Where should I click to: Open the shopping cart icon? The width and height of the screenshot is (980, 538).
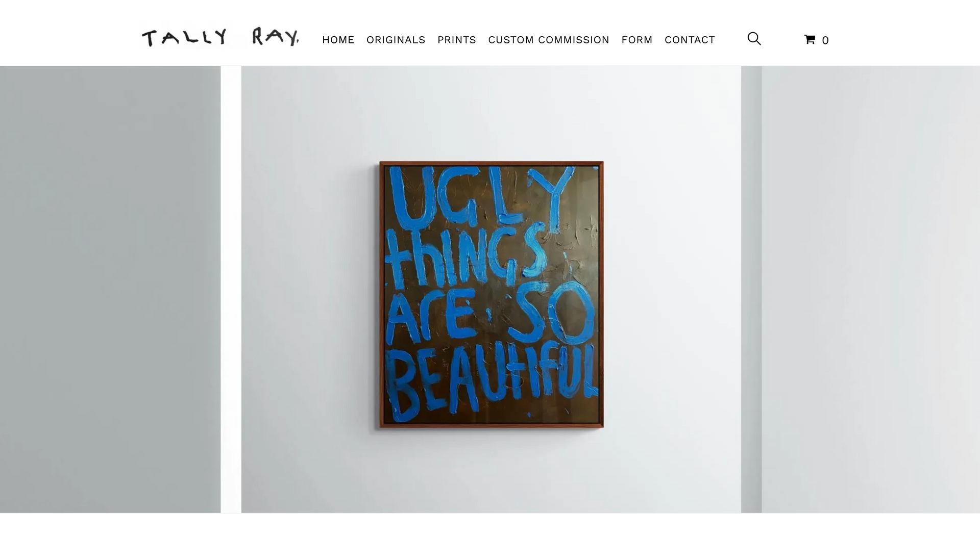810,39
